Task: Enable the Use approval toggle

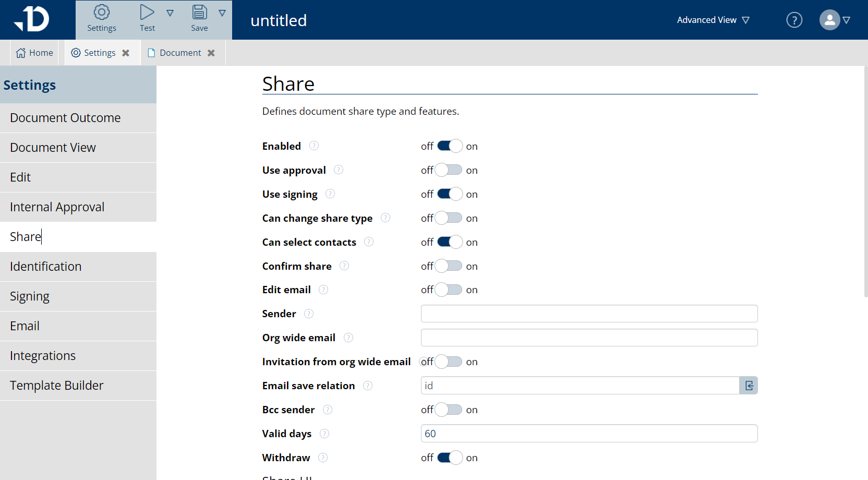Action: [x=447, y=170]
